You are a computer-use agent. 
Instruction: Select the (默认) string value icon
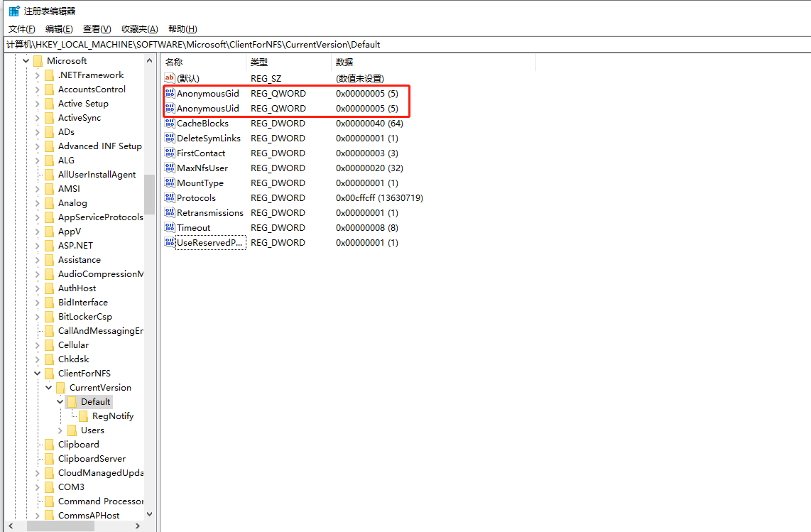click(170, 78)
